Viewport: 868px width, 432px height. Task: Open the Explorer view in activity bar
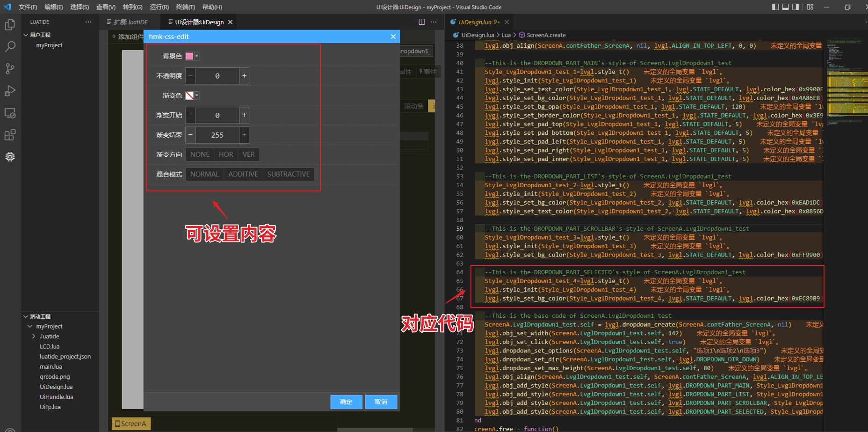point(10,24)
